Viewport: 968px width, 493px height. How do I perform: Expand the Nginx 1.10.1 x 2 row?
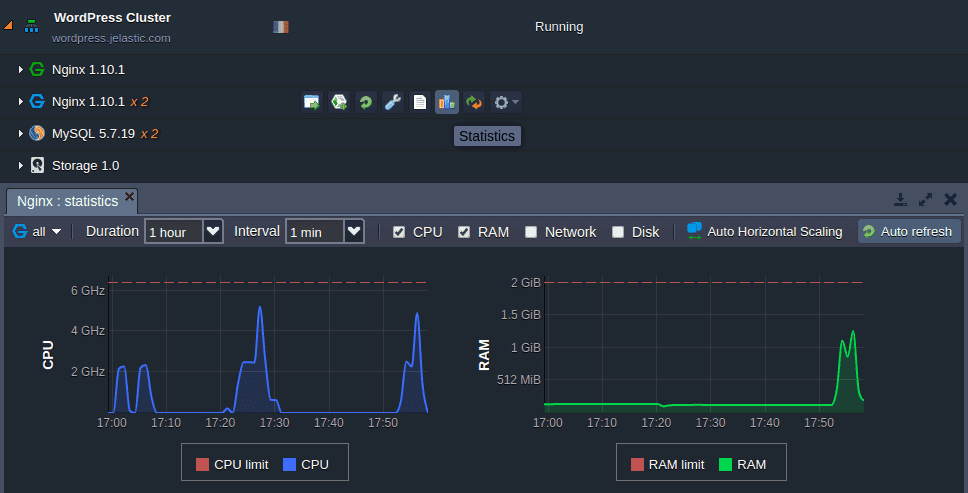[x=20, y=102]
